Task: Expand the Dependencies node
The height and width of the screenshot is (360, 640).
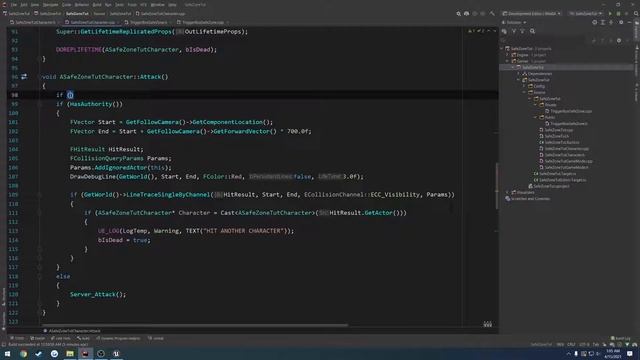Action: [x=519, y=74]
